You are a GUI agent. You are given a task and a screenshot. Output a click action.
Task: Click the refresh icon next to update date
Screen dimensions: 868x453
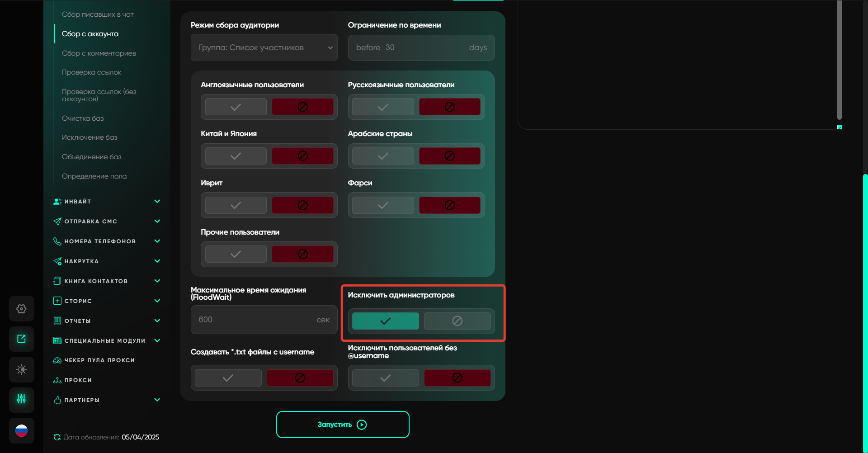[57, 437]
